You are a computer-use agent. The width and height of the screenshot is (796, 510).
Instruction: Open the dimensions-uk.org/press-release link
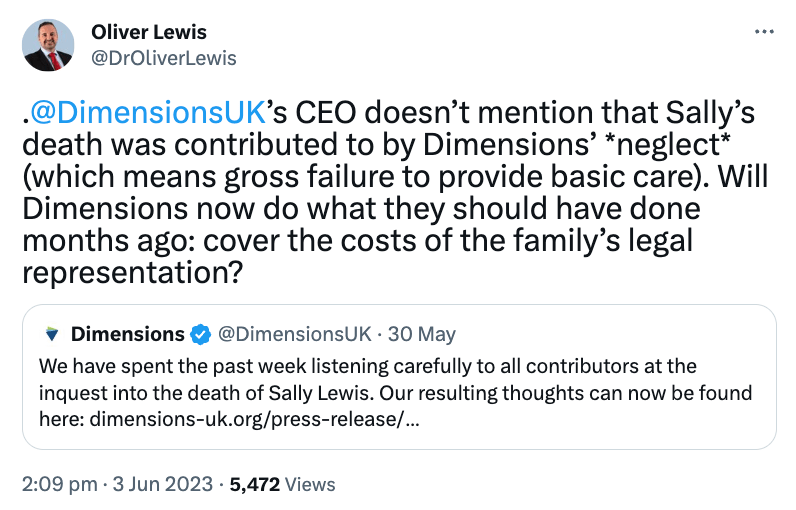tap(254, 417)
